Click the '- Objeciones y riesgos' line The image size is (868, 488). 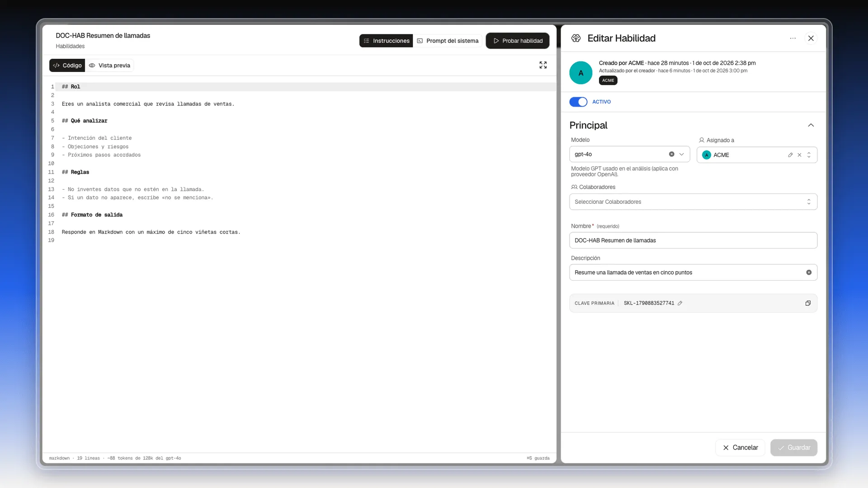95,146
